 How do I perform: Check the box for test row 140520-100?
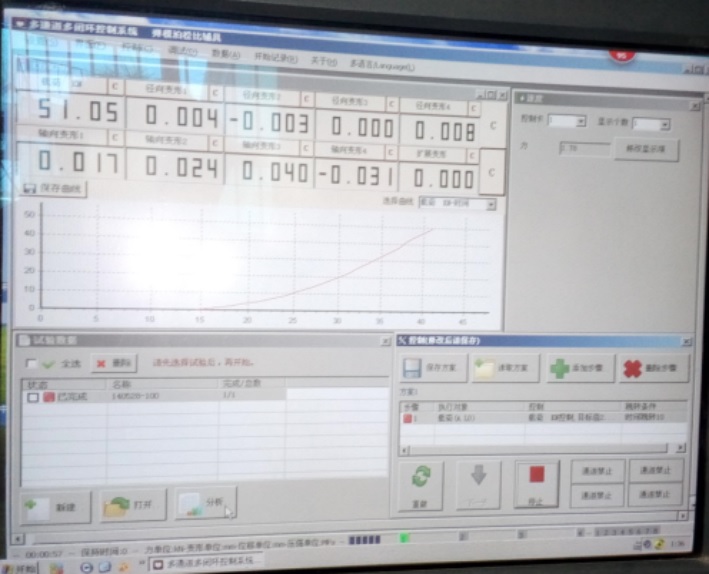coord(33,397)
